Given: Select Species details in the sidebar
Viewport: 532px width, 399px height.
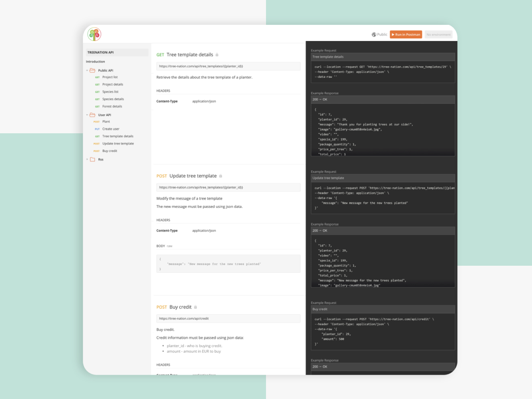Looking at the screenshot, I should [113, 99].
